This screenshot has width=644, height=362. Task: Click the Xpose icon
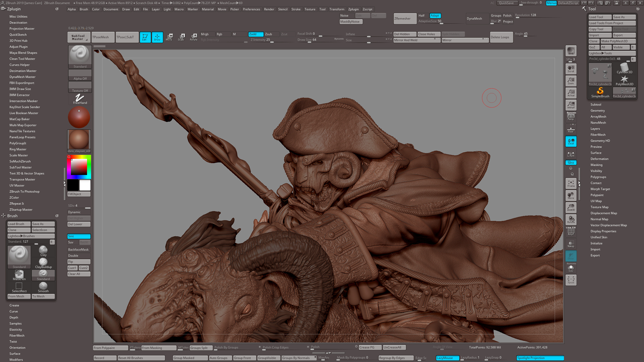pos(571,280)
